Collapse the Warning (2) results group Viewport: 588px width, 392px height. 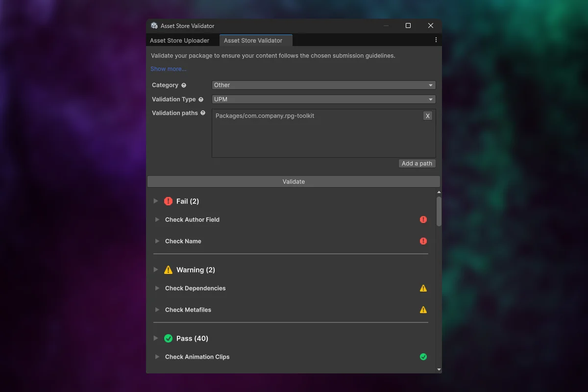coord(156,269)
